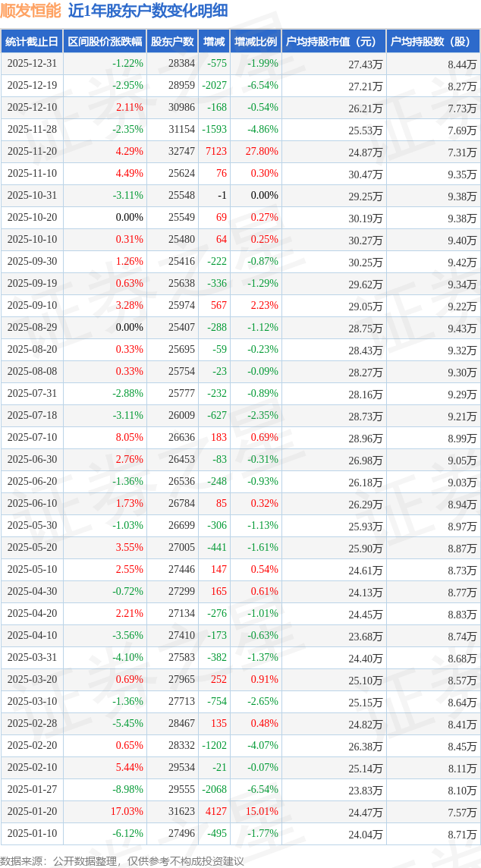The image size is (481, 868).
Task: Click the 2025-12-31 date cell
Action: click(x=30, y=64)
